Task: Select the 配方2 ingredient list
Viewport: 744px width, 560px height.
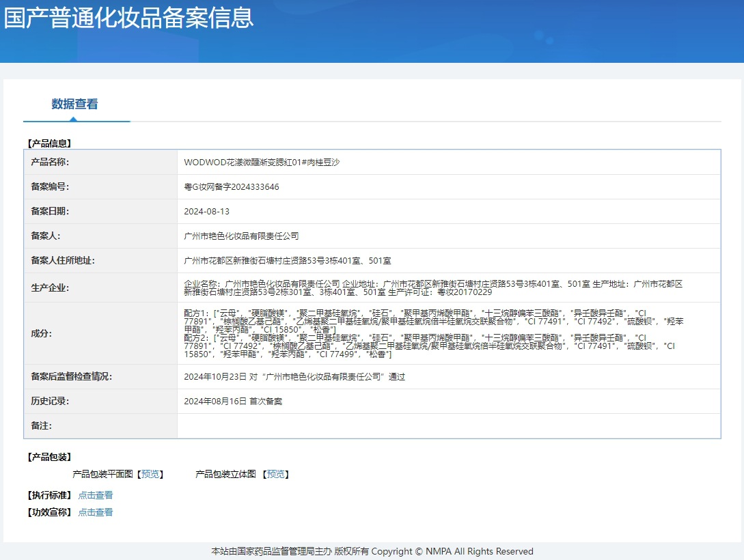Action: click(430, 346)
